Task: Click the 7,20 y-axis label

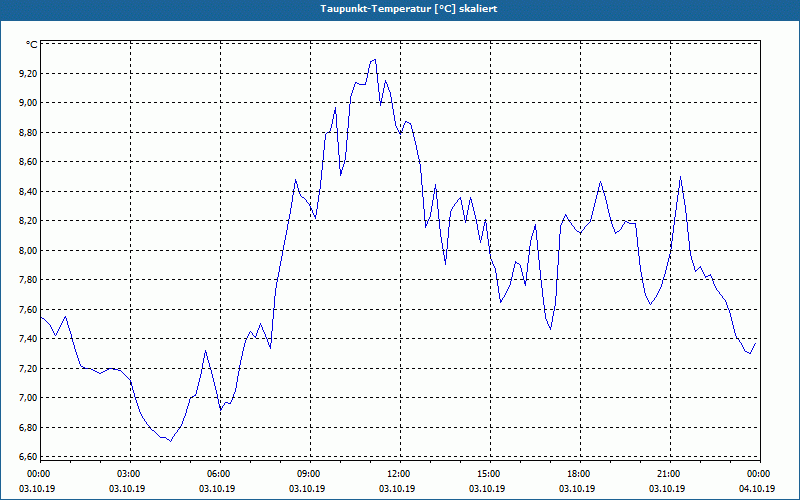Action: tap(29, 368)
